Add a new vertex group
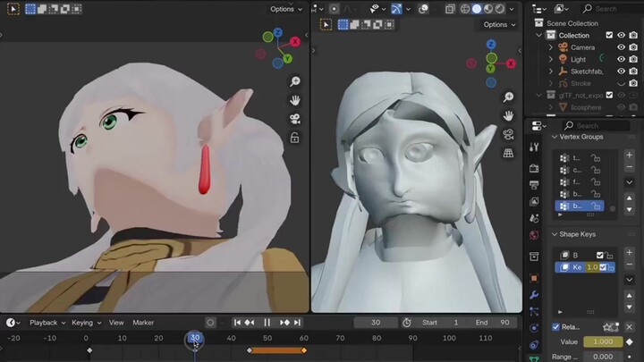 629,156
